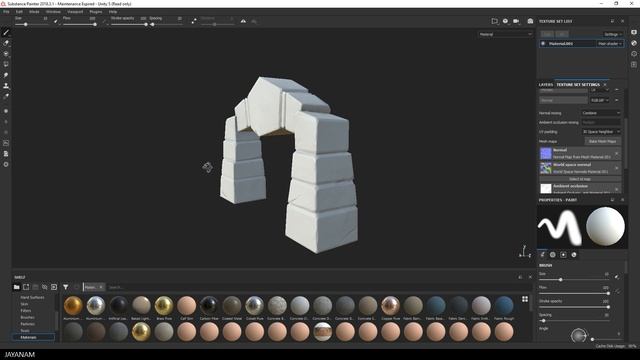Image resolution: width=640 pixels, height=360 pixels.
Task: Open the Mode menu
Action: click(34, 12)
